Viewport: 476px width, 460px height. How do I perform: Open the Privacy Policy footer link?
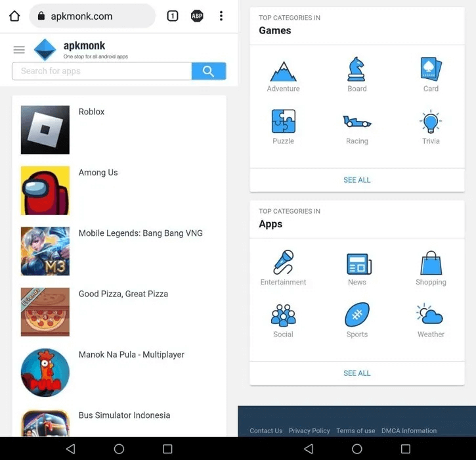point(309,431)
